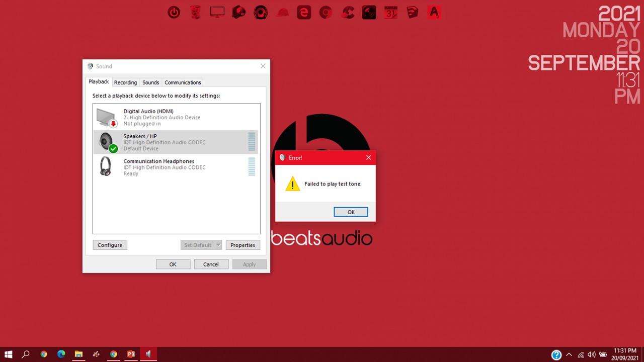
Task: Click the Configure button
Action: point(110,245)
